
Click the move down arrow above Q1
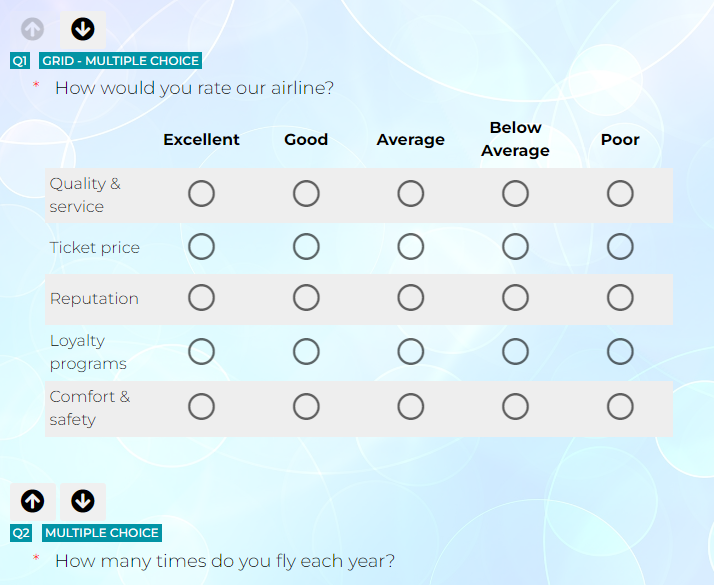tap(83, 30)
